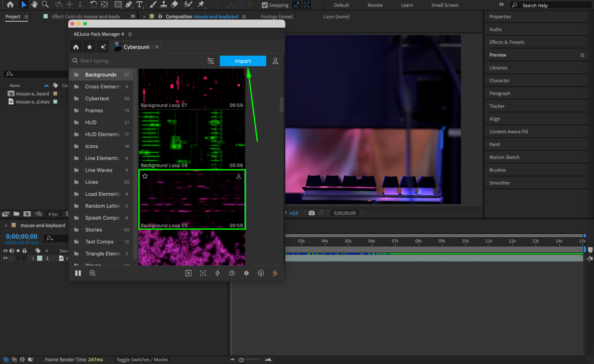Screen dimensions: 594x364
Task: Toggle layer 1 video eye visibility
Action: click(x=5, y=258)
